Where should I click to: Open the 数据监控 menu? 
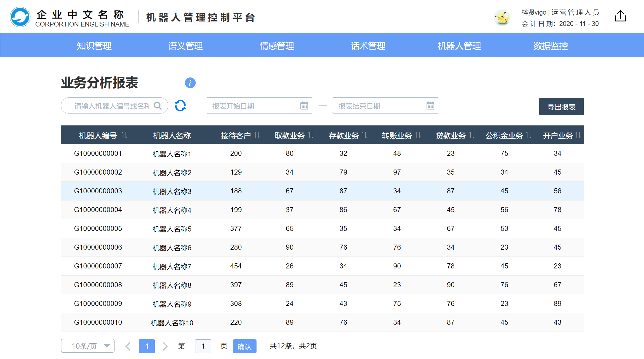tap(550, 46)
